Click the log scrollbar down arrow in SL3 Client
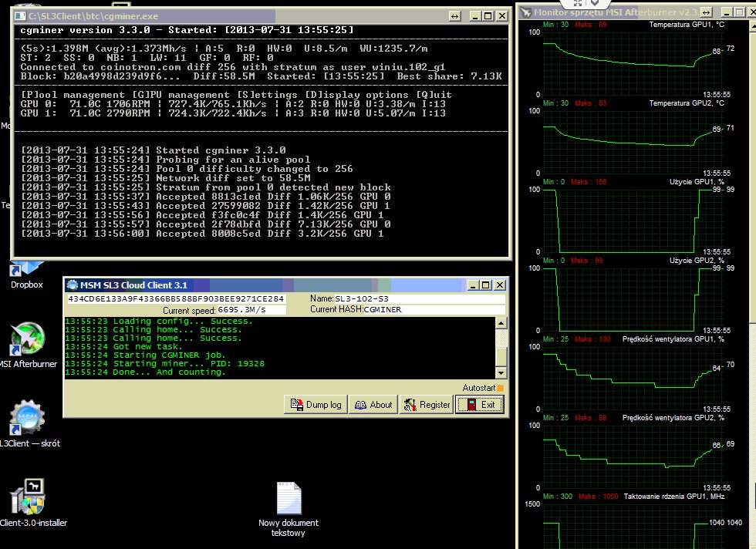 click(x=501, y=372)
